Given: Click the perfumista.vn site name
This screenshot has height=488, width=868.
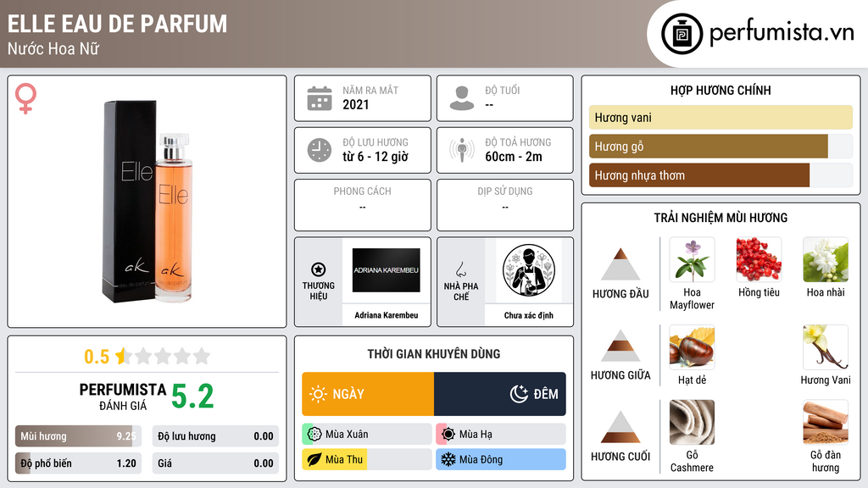Looking at the screenshot, I should pos(782,33).
